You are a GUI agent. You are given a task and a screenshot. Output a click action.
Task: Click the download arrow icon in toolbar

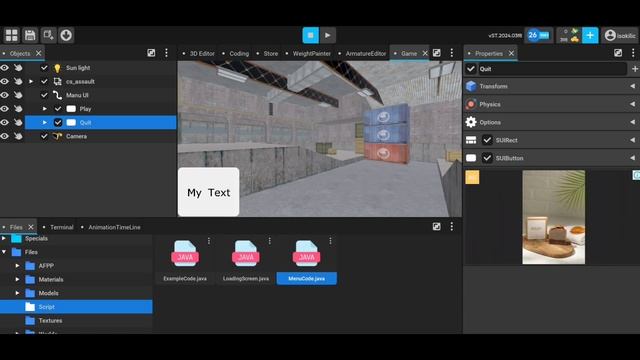(66, 36)
